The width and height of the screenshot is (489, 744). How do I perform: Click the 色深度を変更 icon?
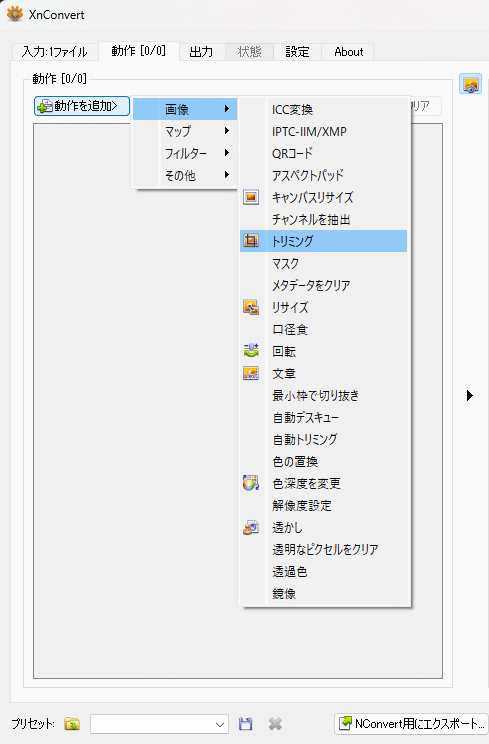point(251,484)
